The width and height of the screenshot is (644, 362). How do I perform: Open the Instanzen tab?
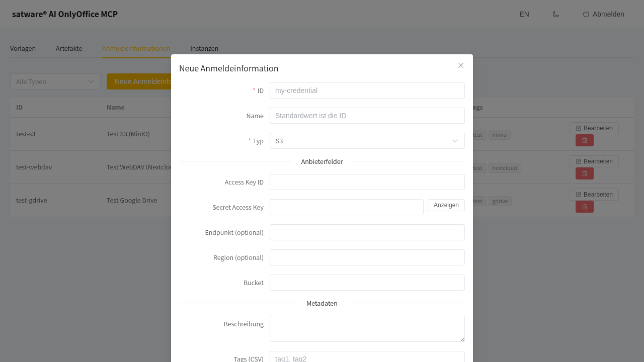point(204,48)
